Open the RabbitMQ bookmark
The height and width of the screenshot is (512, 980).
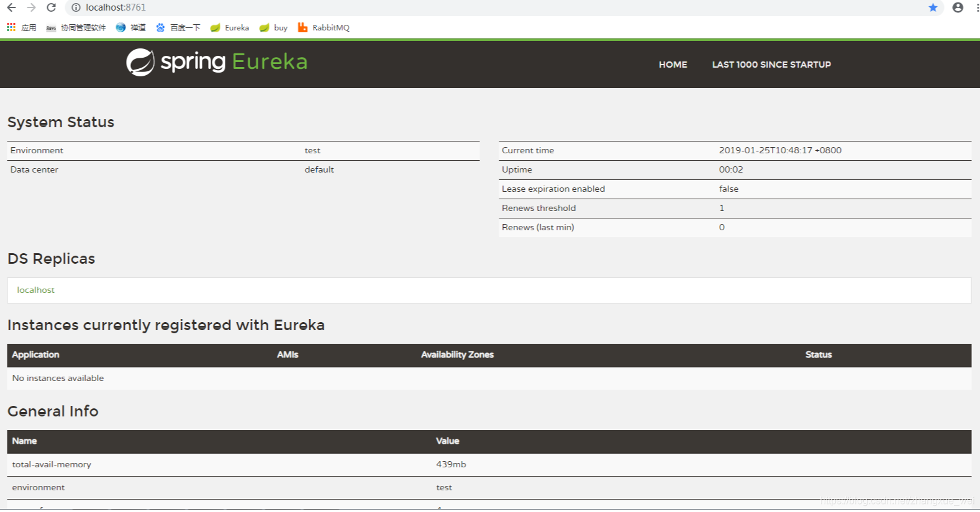(x=323, y=27)
